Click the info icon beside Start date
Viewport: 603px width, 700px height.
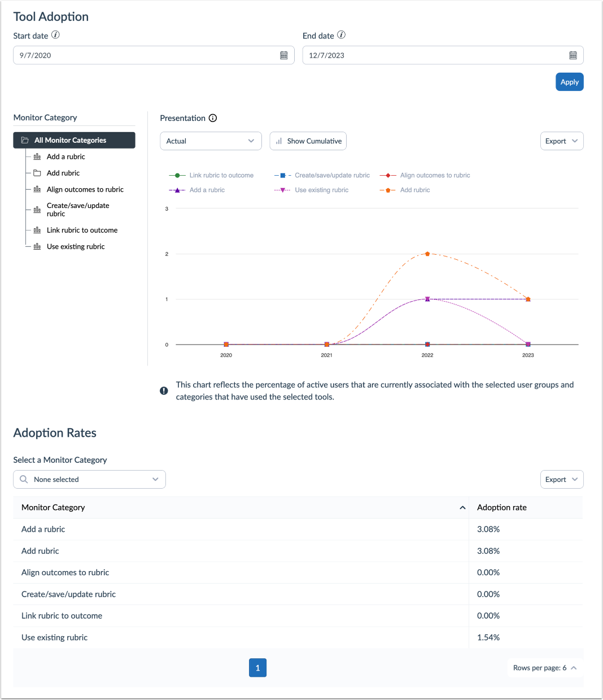[55, 34]
